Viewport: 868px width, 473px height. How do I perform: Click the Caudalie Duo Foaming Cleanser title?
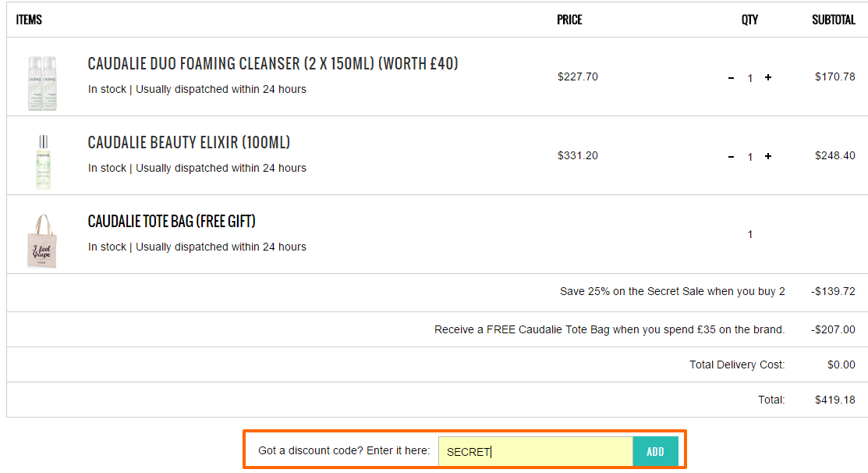pyautogui.click(x=273, y=64)
